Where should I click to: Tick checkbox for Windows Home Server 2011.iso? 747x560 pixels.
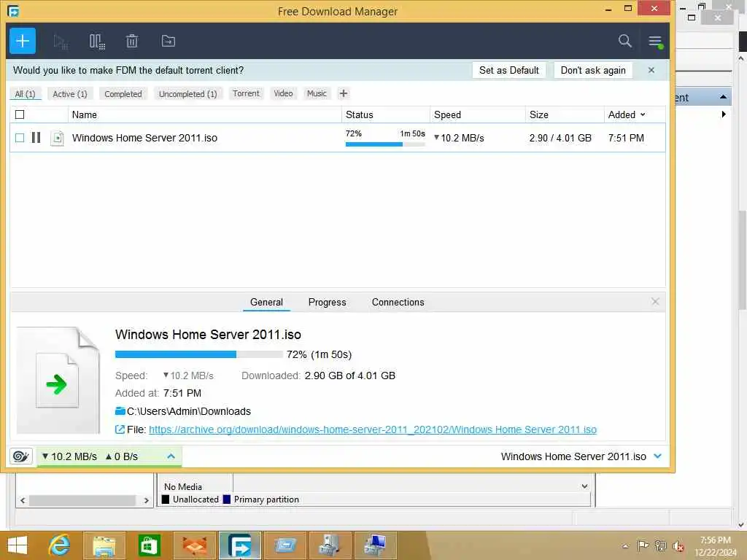pos(20,138)
